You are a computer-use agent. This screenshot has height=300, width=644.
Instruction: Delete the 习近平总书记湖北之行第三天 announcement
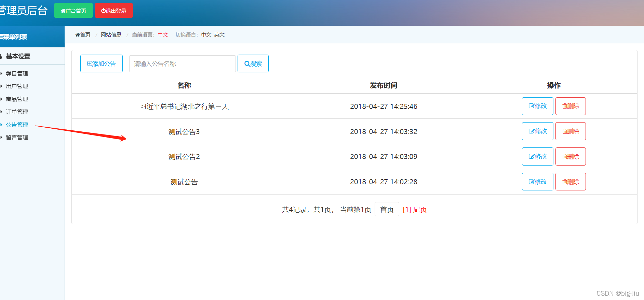coord(571,106)
